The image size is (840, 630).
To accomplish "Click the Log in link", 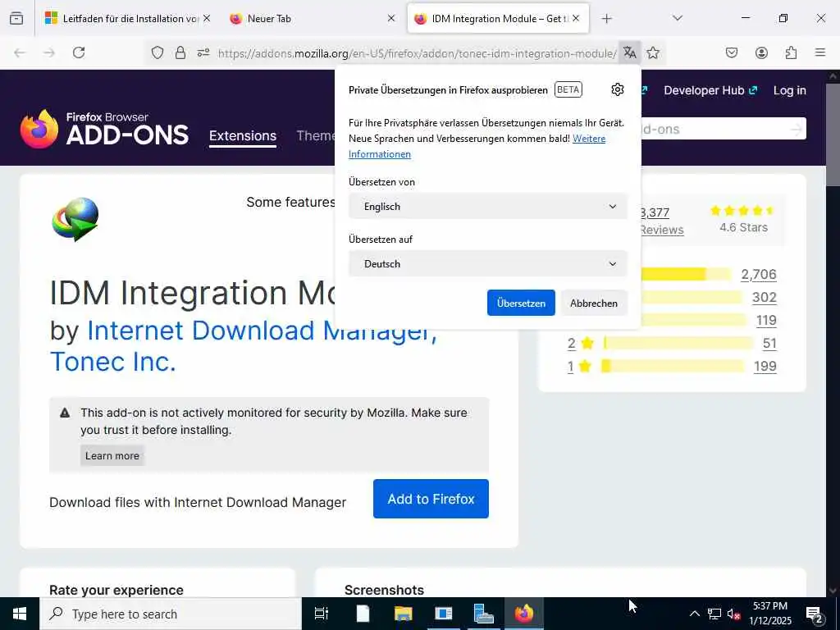I will pos(790,90).
